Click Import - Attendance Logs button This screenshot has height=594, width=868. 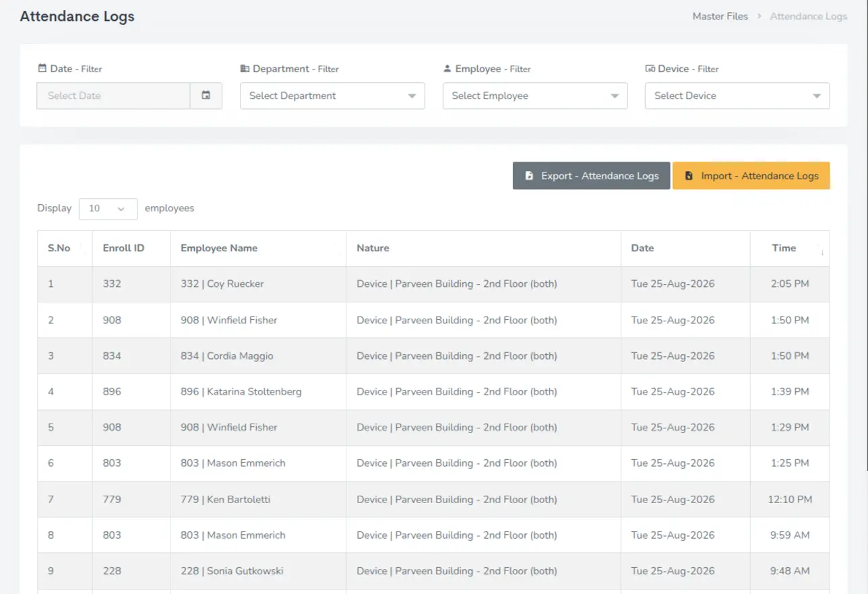pos(751,176)
